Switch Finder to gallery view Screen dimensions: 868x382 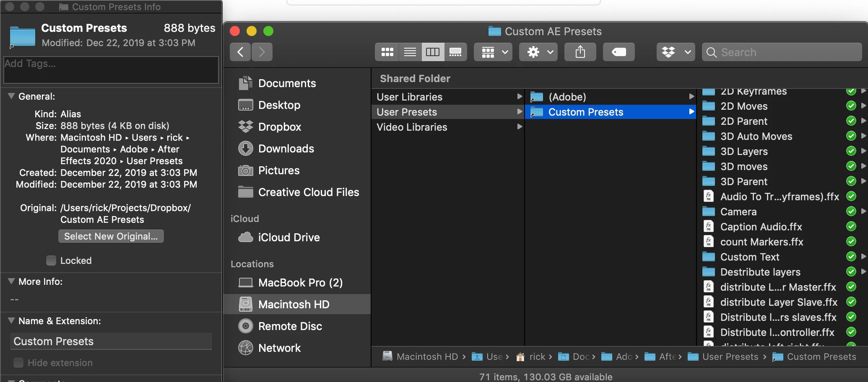pos(455,52)
